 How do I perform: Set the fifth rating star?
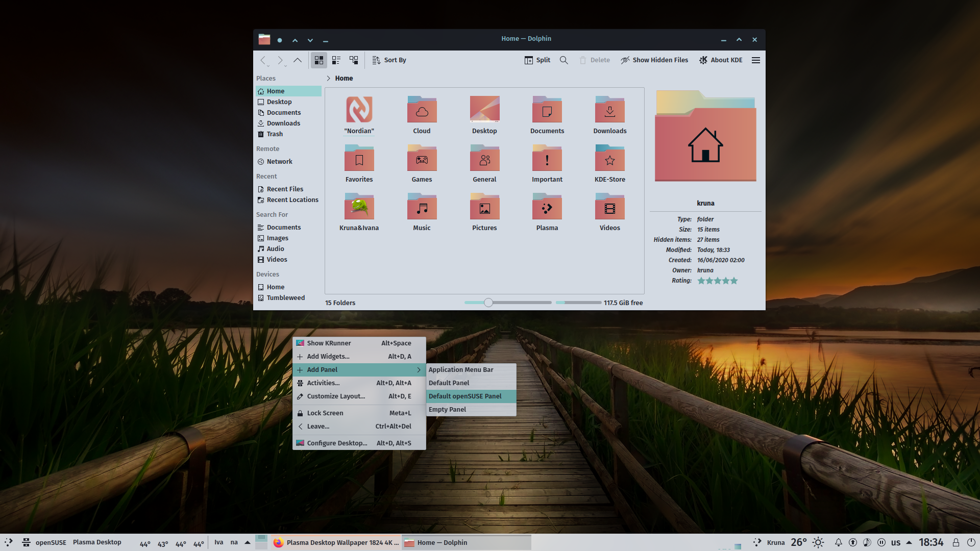click(x=734, y=281)
